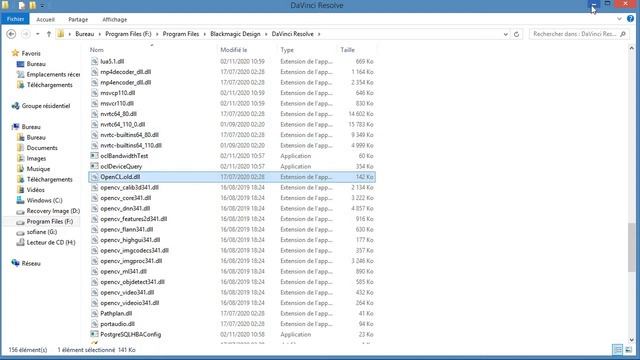This screenshot has width=640, height=360.
Task: Click the scrollbar up arrow
Action: coord(631,49)
